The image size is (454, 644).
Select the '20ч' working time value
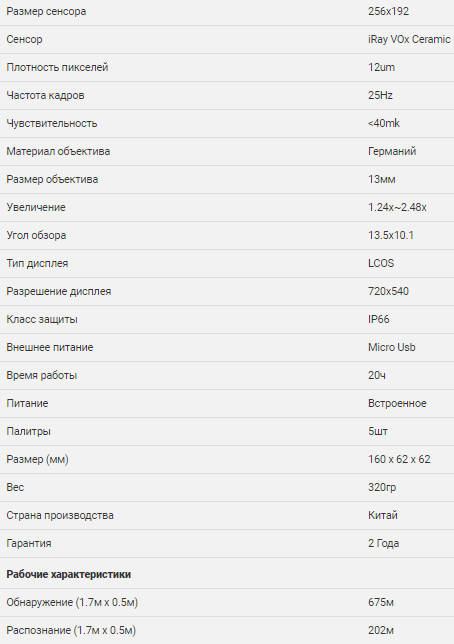pyautogui.click(x=377, y=375)
